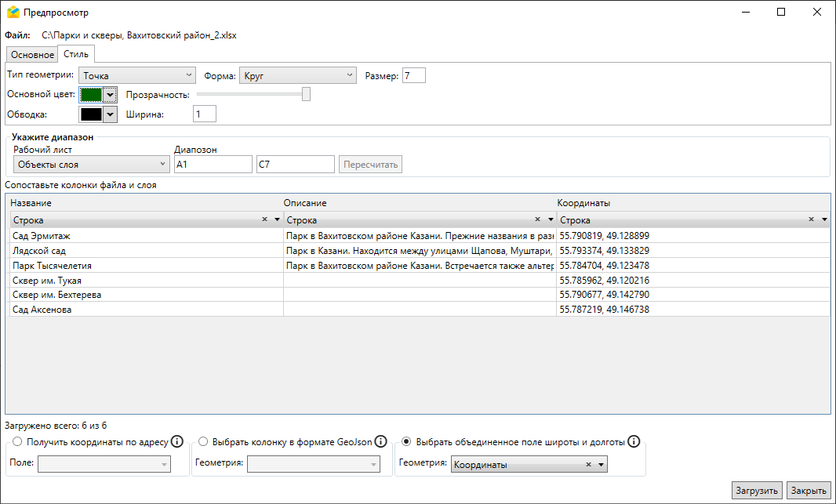Expand the Форма dropdown showing Круг
Viewport: 836px width, 504px height.
(298, 75)
